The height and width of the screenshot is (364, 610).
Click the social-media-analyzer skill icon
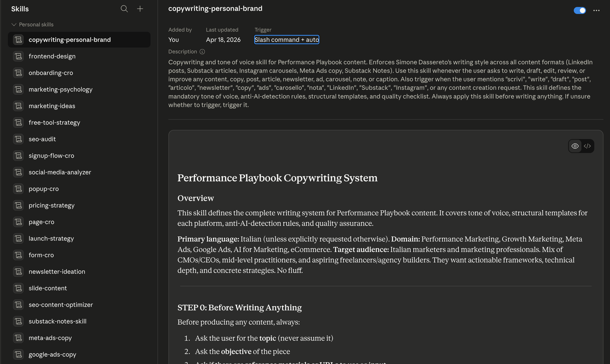coord(18,172)
